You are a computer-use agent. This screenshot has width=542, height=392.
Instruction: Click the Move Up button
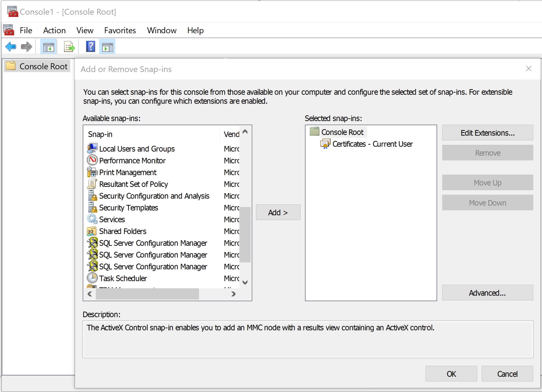[487, 183]
